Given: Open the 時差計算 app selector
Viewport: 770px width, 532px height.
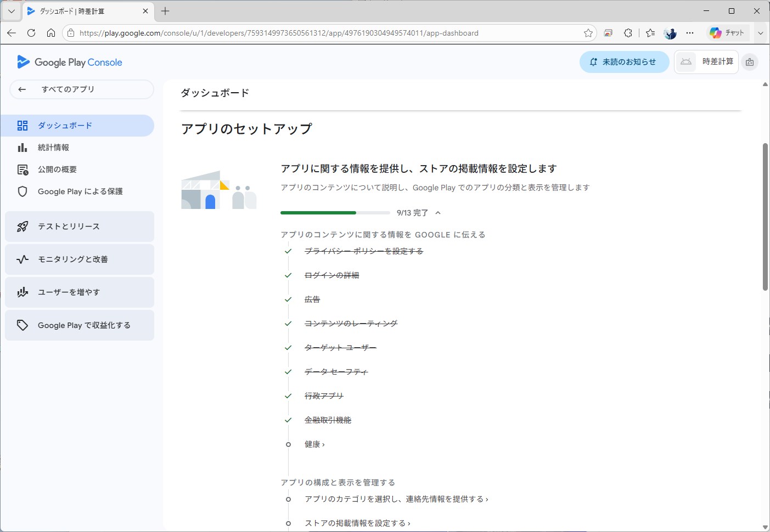Looking at the screenshot, I should tap(706, 62).
